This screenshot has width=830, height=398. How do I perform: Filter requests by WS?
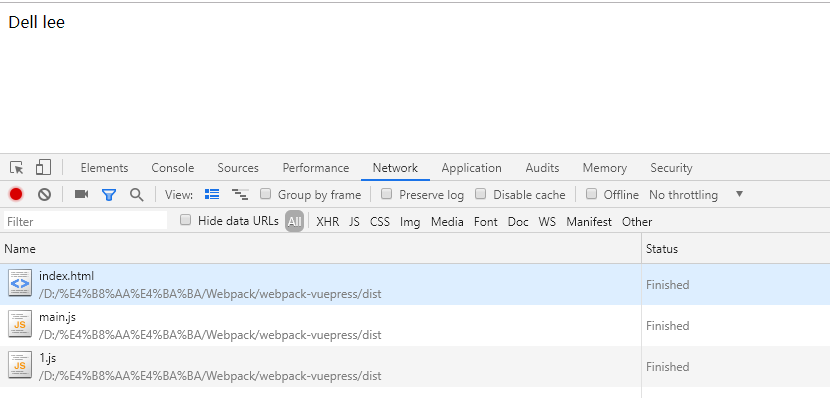[547, 222]
